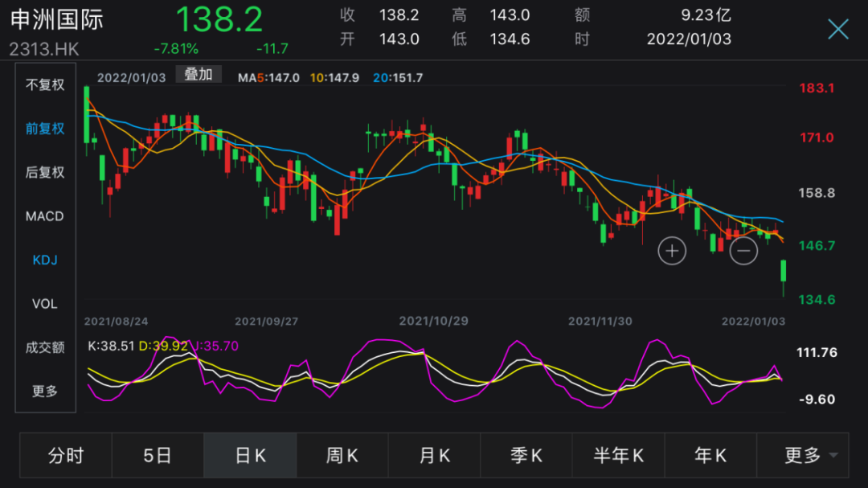Select 月K monthly candlestick tab
The width and height of the screenshot is (868, 488).
[x=434, y=455]
